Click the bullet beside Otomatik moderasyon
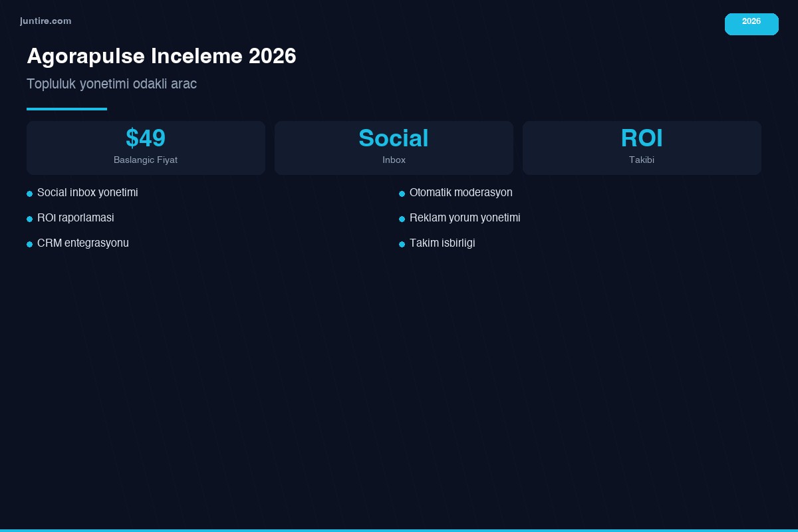Screen dimensions: 798x532 [402, 194]
